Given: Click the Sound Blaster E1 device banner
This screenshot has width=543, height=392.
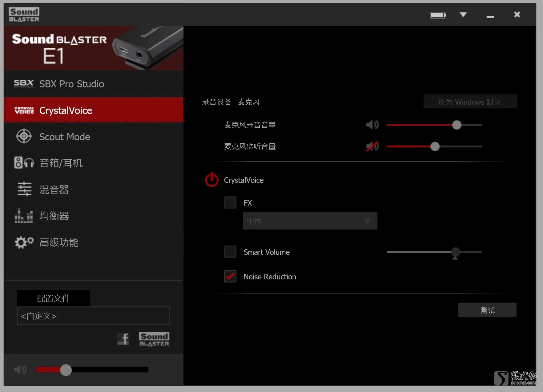Looking at the screenshot, I should pyautogui.click(x=94, y=48).
